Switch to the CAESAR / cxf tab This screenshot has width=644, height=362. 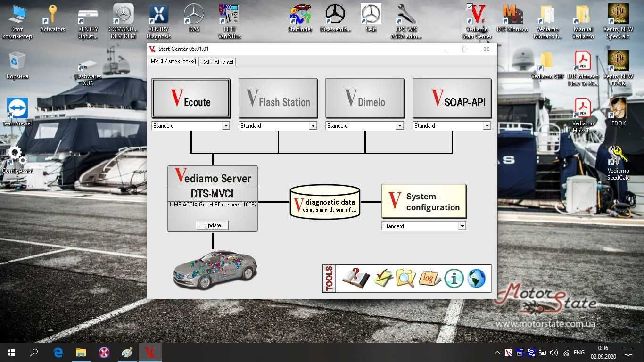click(x=217, y=62)
